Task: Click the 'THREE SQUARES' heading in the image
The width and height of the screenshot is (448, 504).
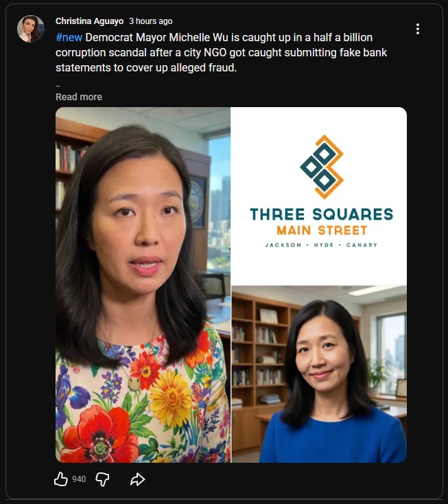Action: [322, 214]
